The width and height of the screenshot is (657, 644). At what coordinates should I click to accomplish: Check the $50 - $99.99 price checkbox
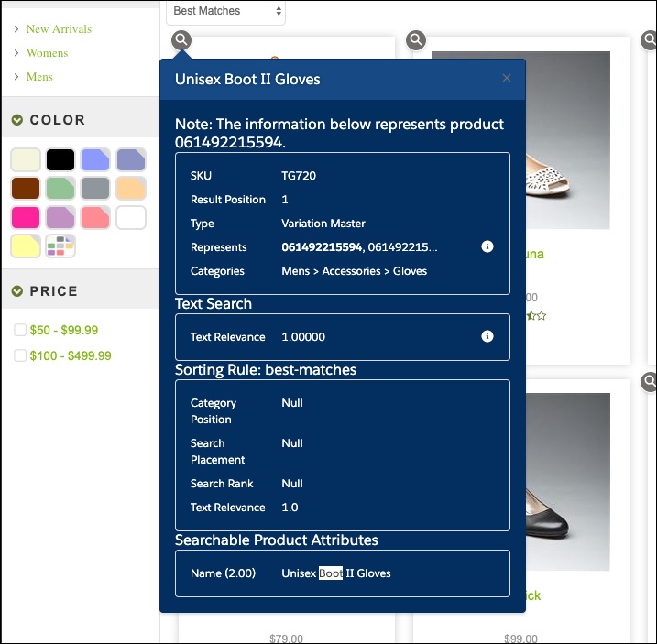(x=20, y=330)
